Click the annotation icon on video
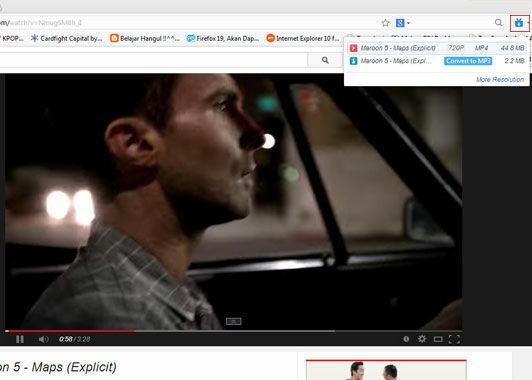This screenshot has width=532, height=380. click(x=233, y=321)
